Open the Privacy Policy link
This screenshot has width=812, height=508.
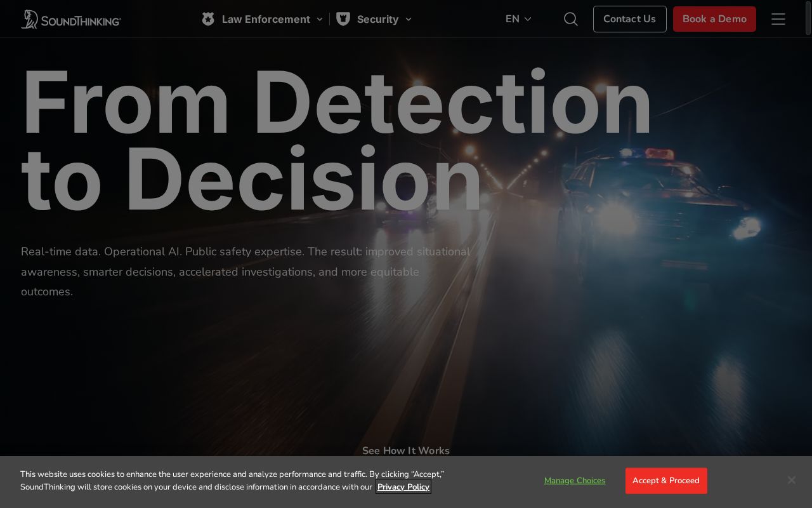click(403, 487)
